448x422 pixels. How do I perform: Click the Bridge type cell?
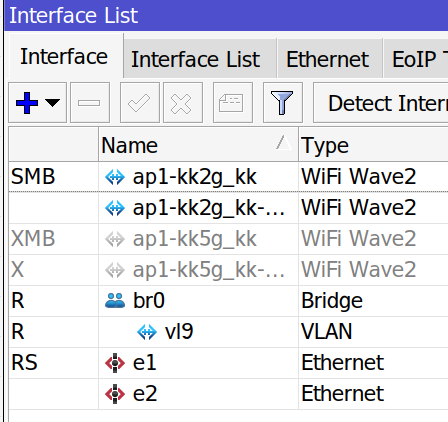click(x=373, y=301)
